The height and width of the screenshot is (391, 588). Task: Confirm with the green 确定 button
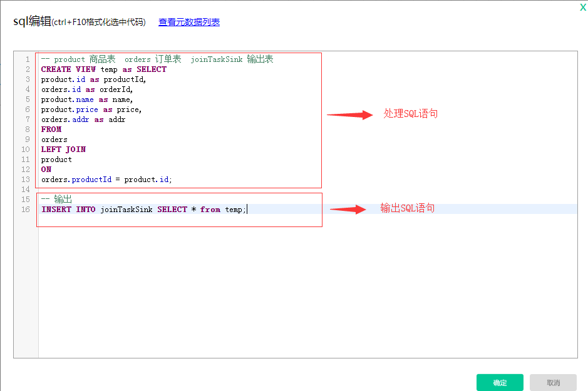[x=500, y=382]
